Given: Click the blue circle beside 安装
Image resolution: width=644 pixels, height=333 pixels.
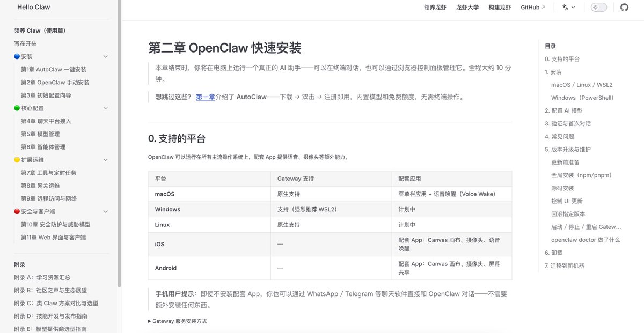Looking at the screenshot, I should click(17, 56).
